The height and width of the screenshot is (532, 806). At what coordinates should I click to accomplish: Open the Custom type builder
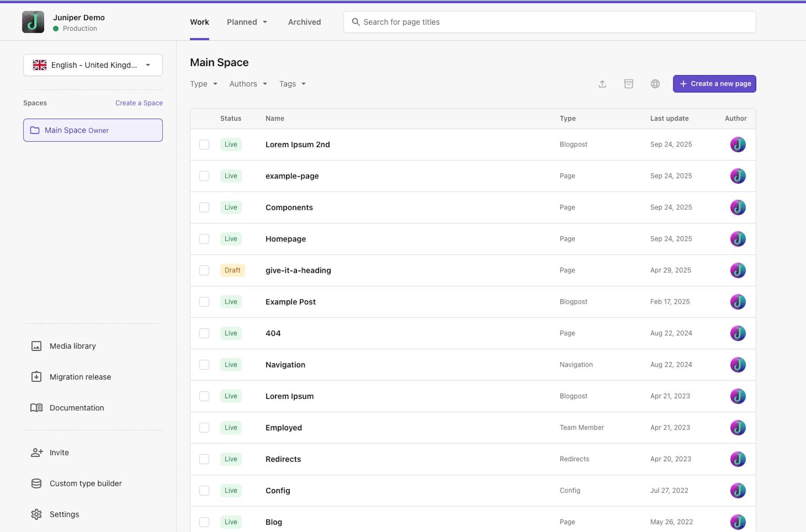pos(85,484)
